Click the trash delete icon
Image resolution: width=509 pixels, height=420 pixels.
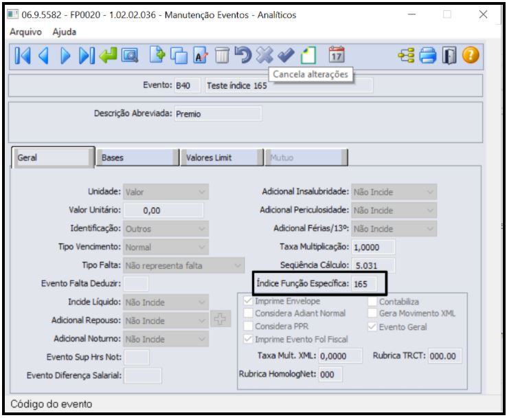coord(223,56)
